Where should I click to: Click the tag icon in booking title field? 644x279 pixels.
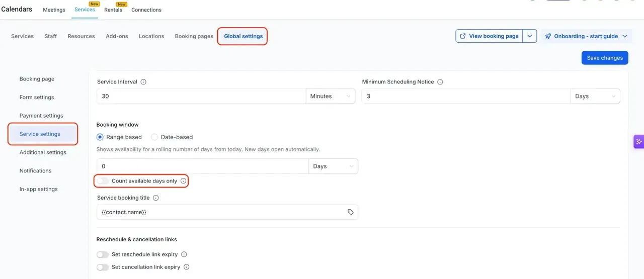[351, 212]
